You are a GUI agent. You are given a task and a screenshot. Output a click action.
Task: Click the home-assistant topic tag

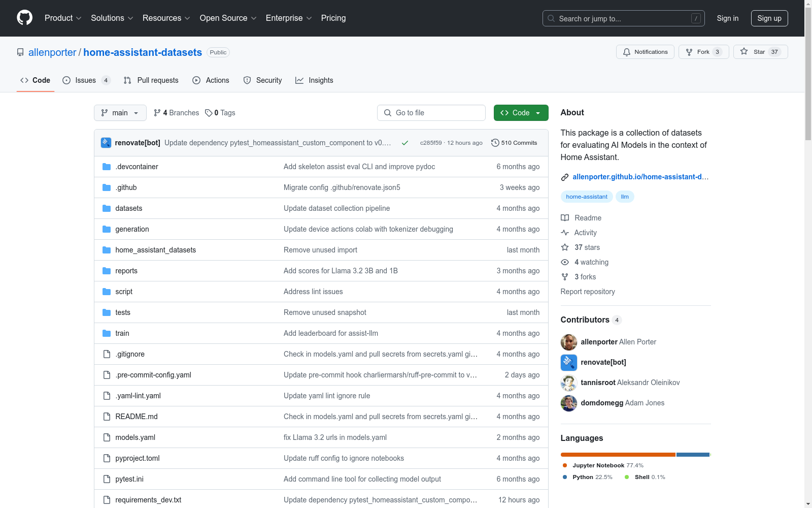(587, 197)
